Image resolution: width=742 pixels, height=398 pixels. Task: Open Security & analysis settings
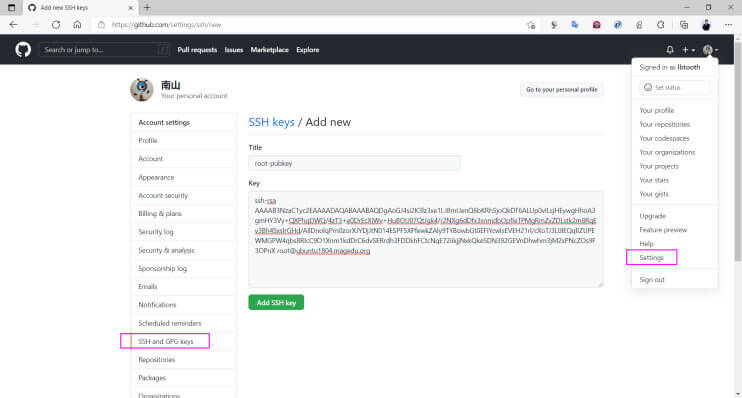pyautogui.click(x=184, y=250)
